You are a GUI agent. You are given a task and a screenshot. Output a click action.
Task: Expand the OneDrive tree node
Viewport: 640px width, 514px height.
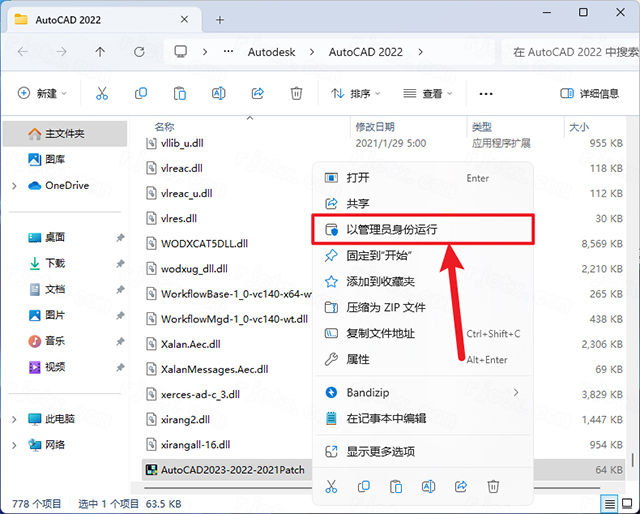click(14, 186)
